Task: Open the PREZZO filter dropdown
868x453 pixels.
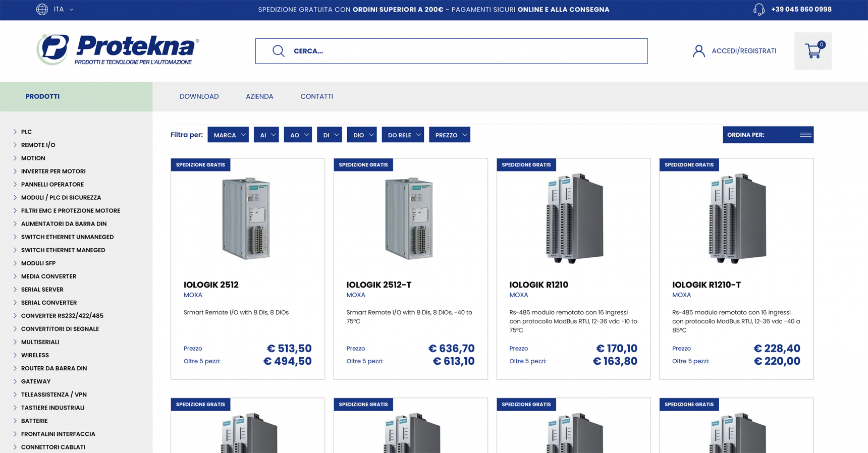Action: (x=450, y=135)
